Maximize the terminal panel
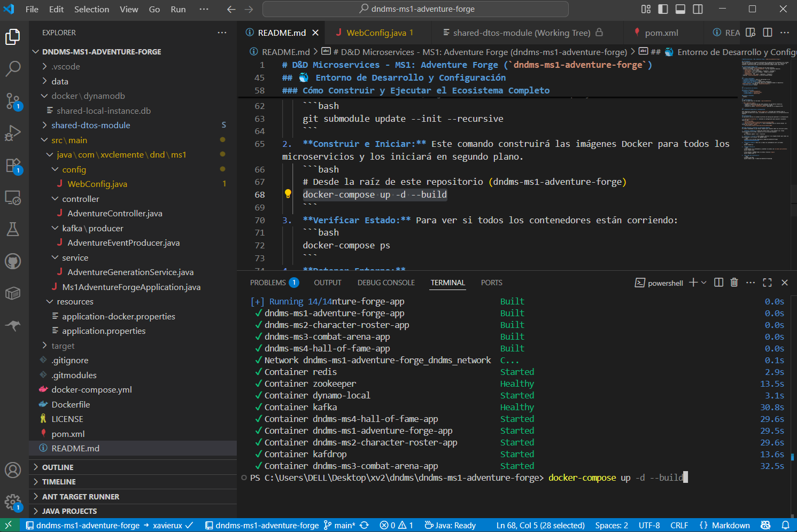 click(767, 283)
